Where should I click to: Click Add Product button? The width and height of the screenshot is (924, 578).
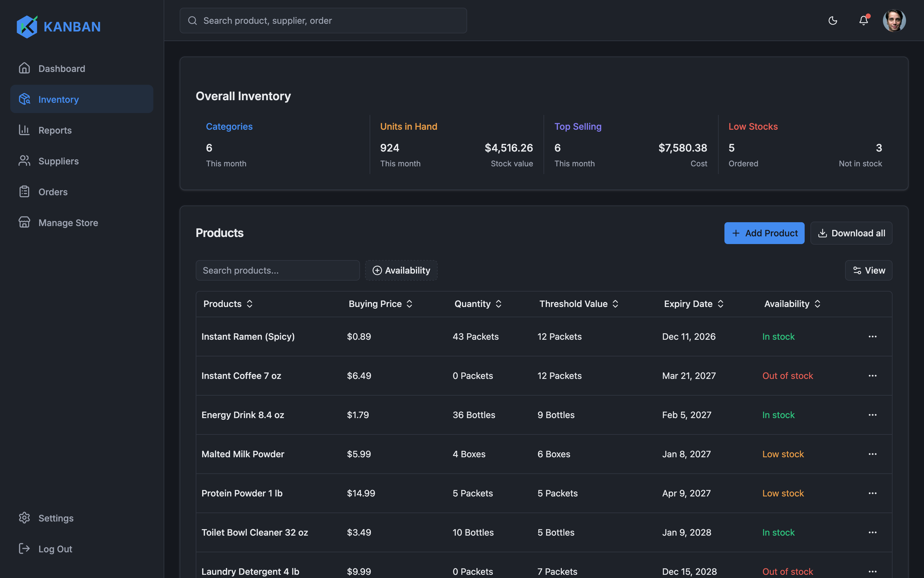pos(765,233)
